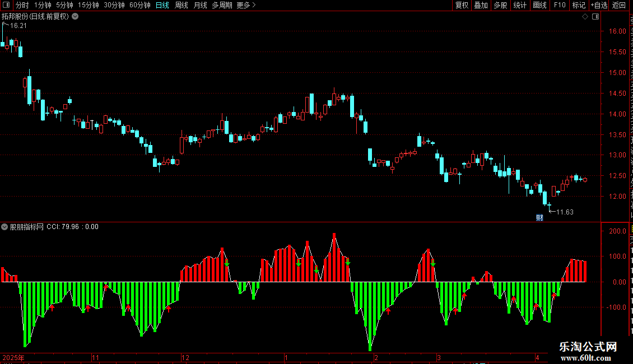
Task: Open the CCI indicator settings dropdown
Action: point(4,227)
